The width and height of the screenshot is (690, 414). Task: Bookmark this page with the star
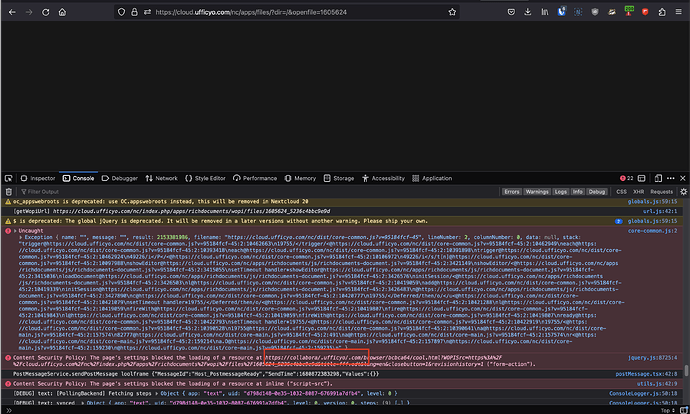(x=452, y=12)
